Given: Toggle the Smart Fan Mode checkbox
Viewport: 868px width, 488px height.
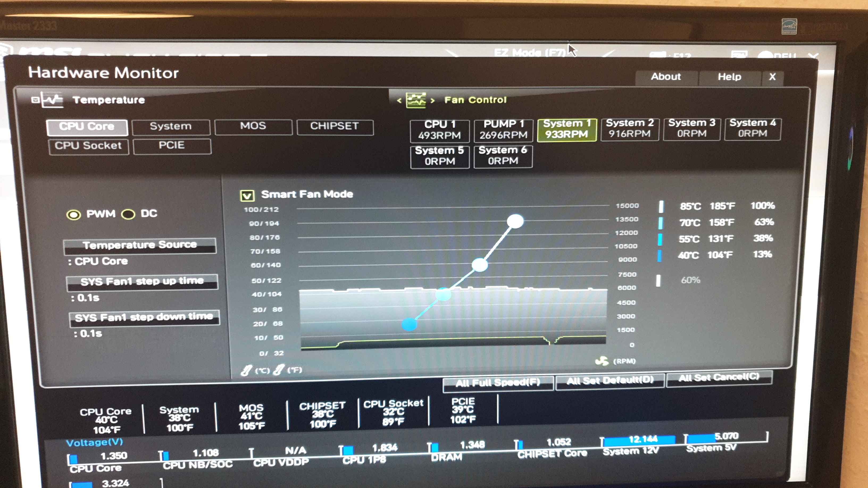Looking at the screenshot, I should 247,195.
